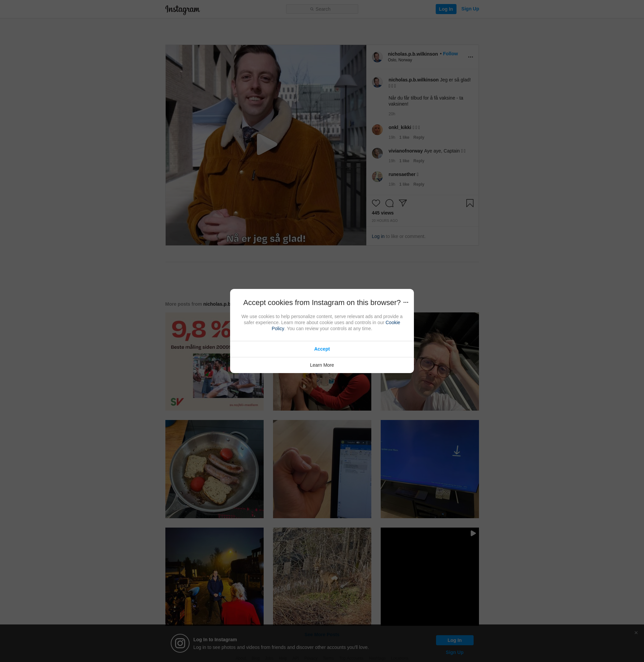This screenshot has height=662, width=644.
Task: Open the nicholas.p.b.wilkinson username in the post header
Action: coord(413,54)
